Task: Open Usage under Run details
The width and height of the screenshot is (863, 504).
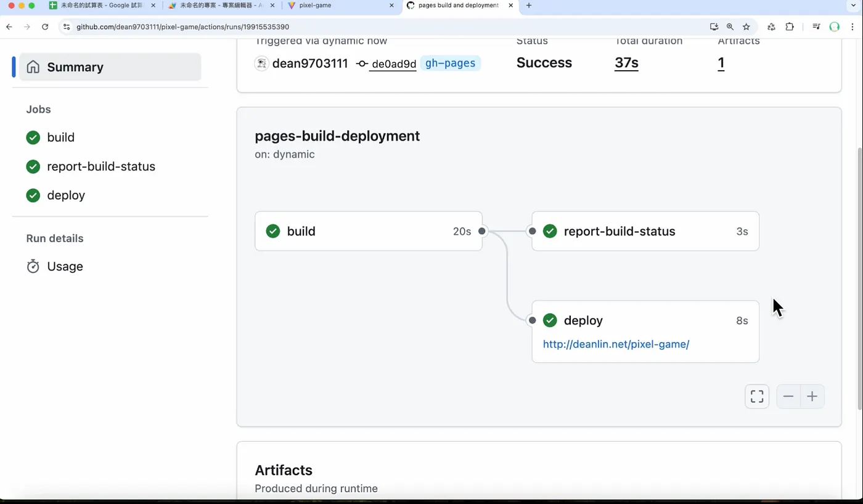Action: [65, 266]
